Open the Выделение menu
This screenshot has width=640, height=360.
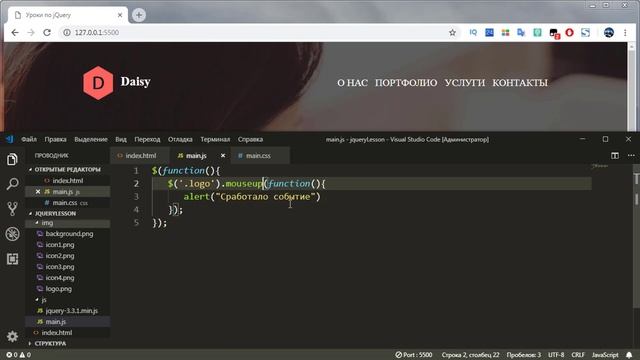point(91,139)
